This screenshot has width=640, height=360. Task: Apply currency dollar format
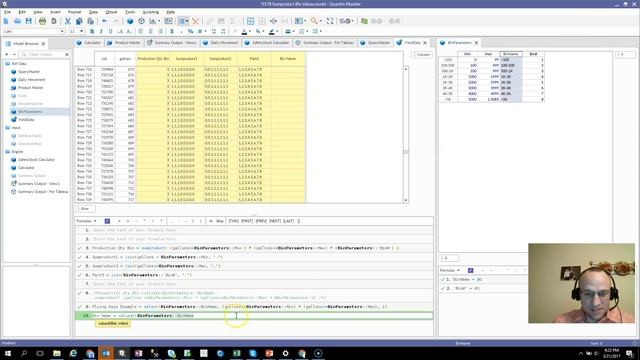click(172, 31)
